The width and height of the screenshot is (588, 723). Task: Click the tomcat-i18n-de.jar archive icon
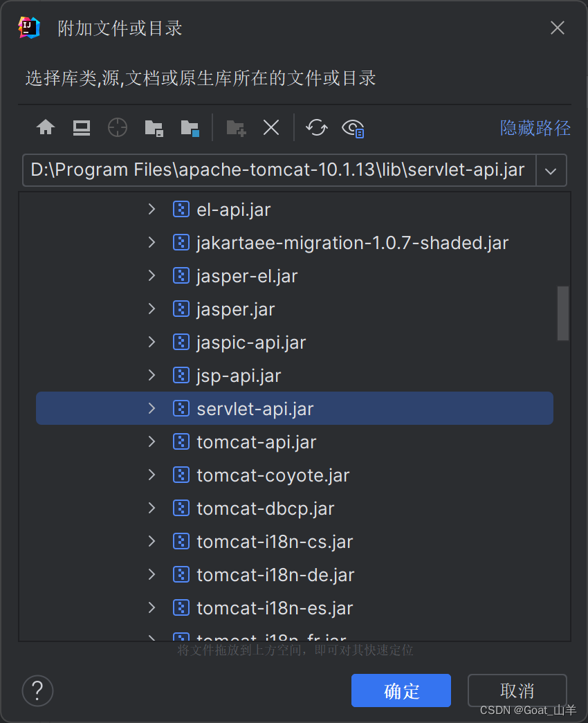coord(181,574)
